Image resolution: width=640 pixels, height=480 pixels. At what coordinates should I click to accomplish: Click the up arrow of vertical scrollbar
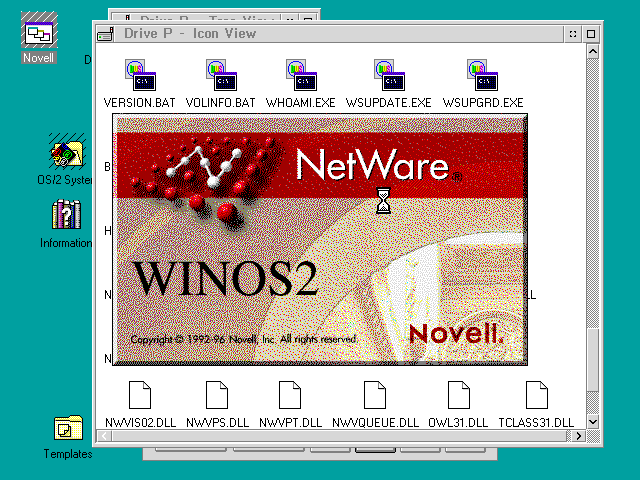593,51
